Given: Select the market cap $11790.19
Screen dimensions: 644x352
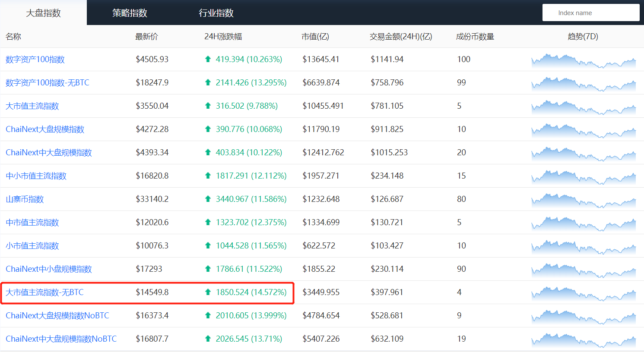Looking at the screenshot, I should click(321, 129).
